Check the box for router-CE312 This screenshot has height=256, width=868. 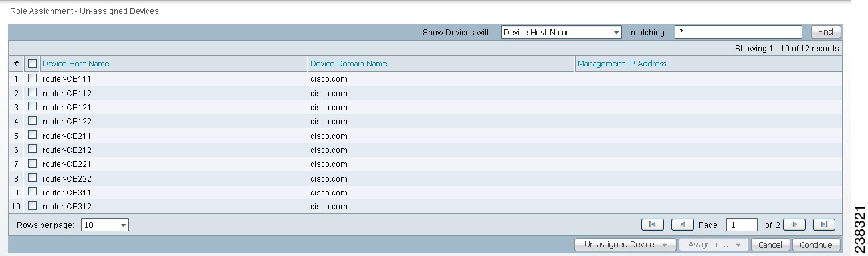click(x=32, y=206)
